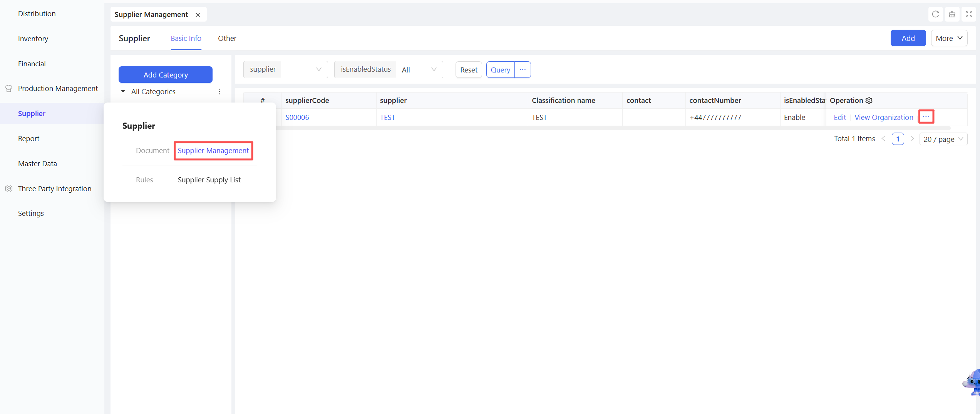
Task: Close the Supplier Management tab
Action: [x=198, y=15]
